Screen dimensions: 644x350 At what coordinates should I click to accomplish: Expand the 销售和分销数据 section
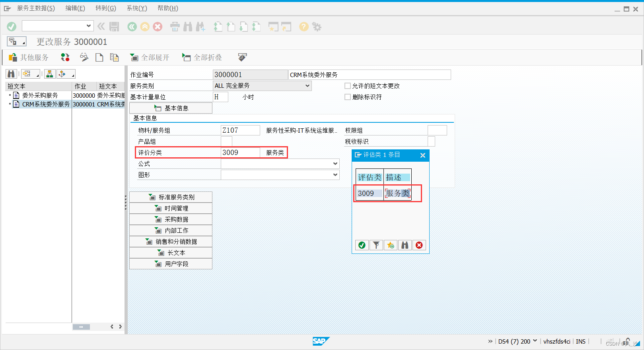click(x=171, y=242)
